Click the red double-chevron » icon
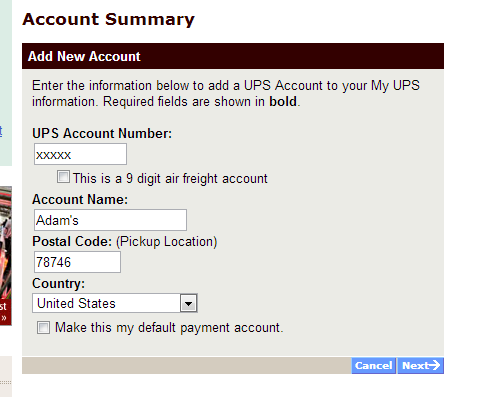 (x=4, y=318)
